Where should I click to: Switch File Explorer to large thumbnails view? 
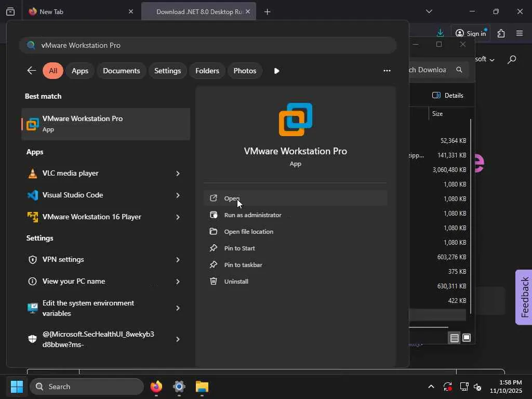(467, 338)
